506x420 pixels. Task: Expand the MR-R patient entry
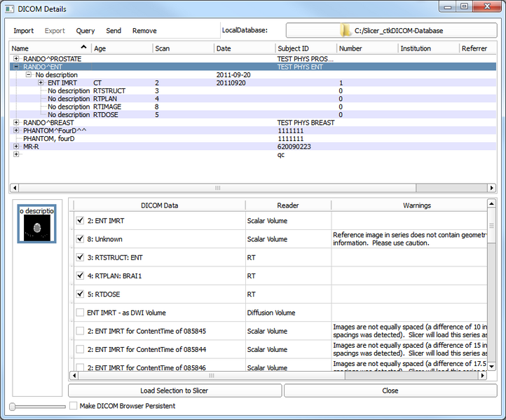pyautogui.click(x=16, y=147)
